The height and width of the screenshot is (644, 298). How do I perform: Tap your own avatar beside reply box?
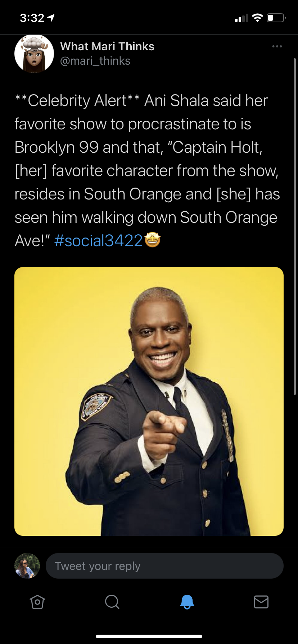pyautogui.click(x=27, y=566)
